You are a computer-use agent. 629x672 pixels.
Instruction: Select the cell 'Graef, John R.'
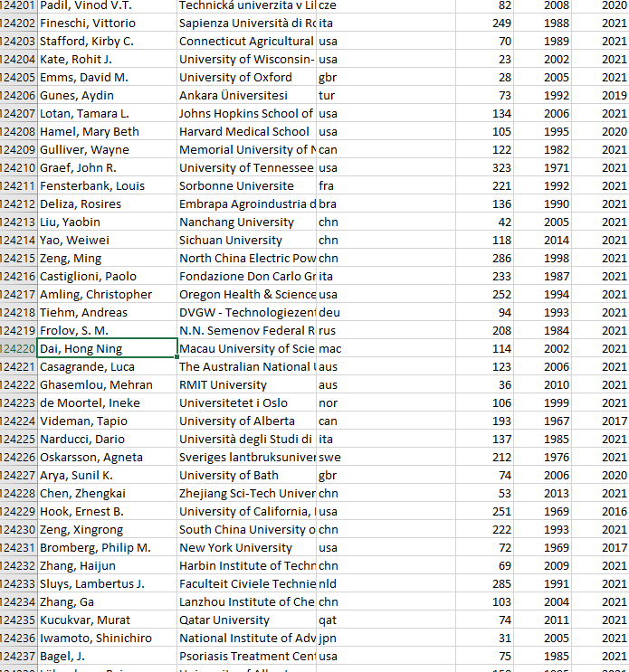click(107, 167)
